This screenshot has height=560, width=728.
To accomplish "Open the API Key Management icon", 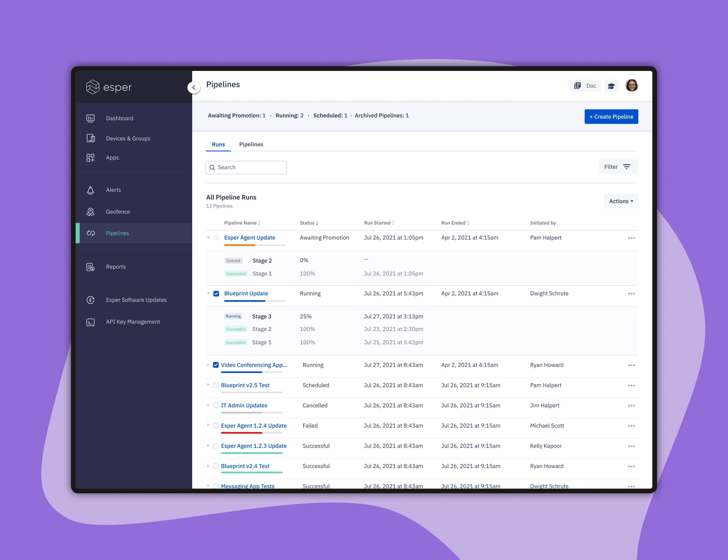I will (x=90, y=322).
